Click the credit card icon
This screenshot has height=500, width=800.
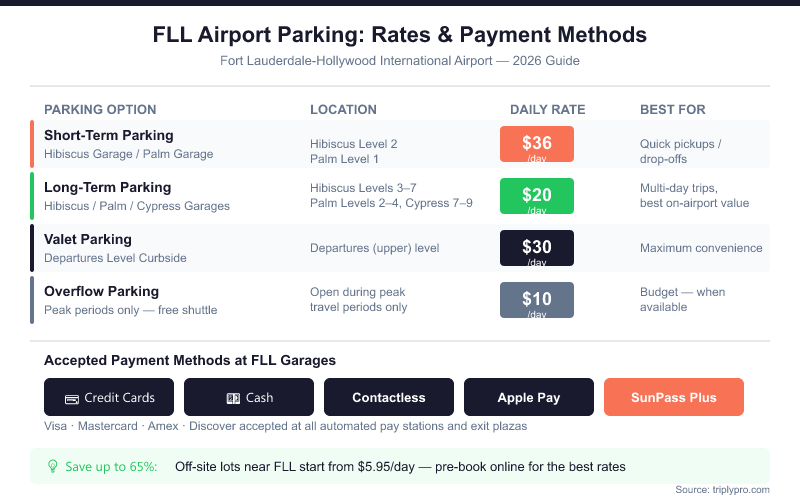click(x=72, y=398)
